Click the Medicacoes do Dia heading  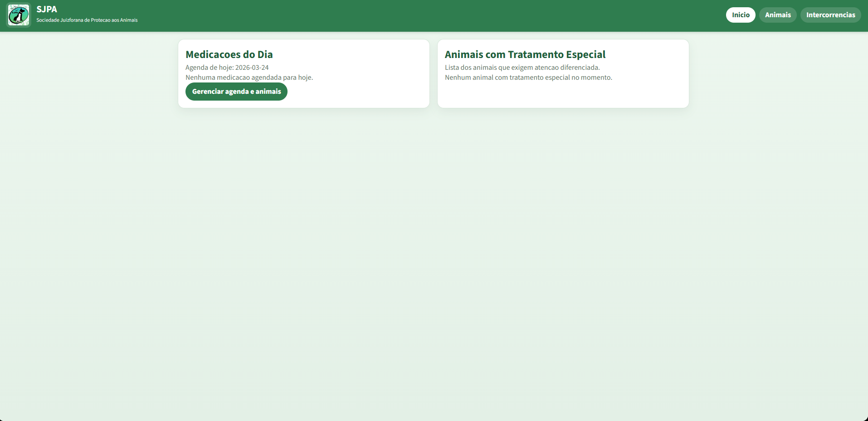229,54
